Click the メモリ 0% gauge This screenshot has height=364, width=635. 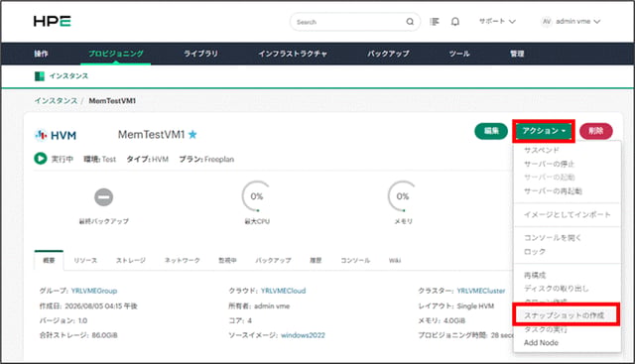[403, 196]
